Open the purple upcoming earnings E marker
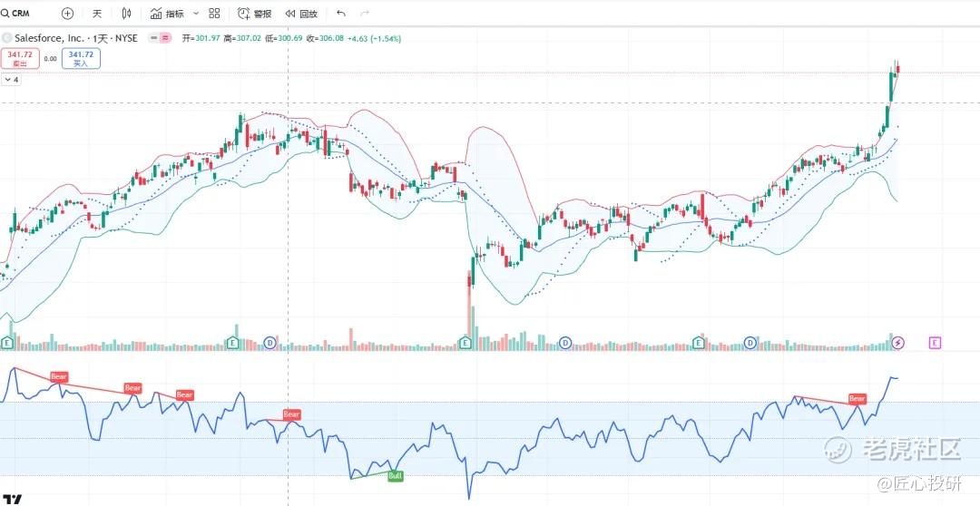This screenshot has height=506, width=980. click(x=935, y=343)
